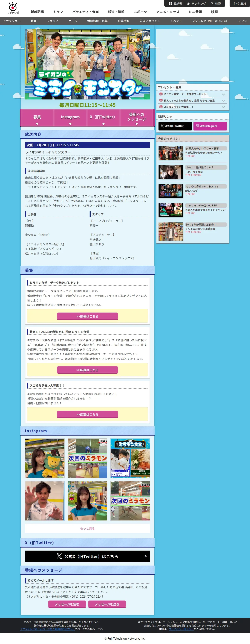This screenshot has width=250, height=644.
Task: Click gift icon beside 教えて！みんなの勝負めし
Action: (161, 100)
